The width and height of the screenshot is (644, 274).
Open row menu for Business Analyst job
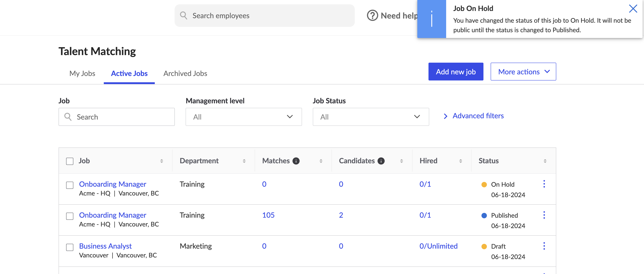pyautogui.click(x=544, y=246)
